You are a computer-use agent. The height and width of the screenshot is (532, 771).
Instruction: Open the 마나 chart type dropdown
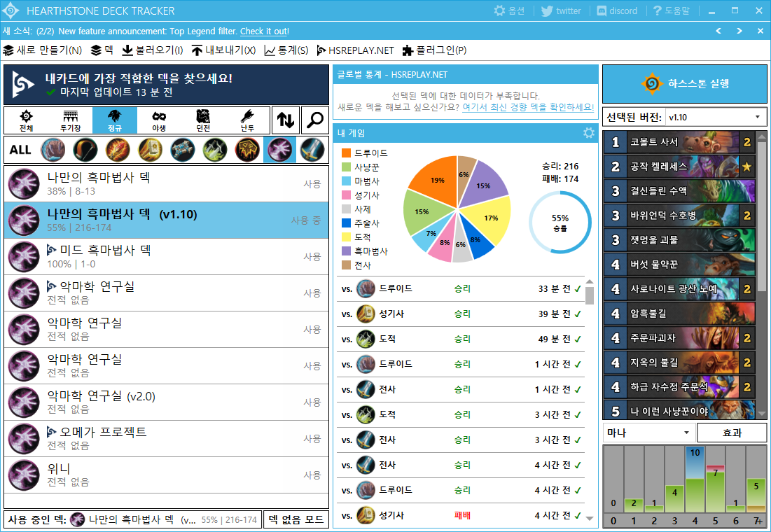[648, 433]
